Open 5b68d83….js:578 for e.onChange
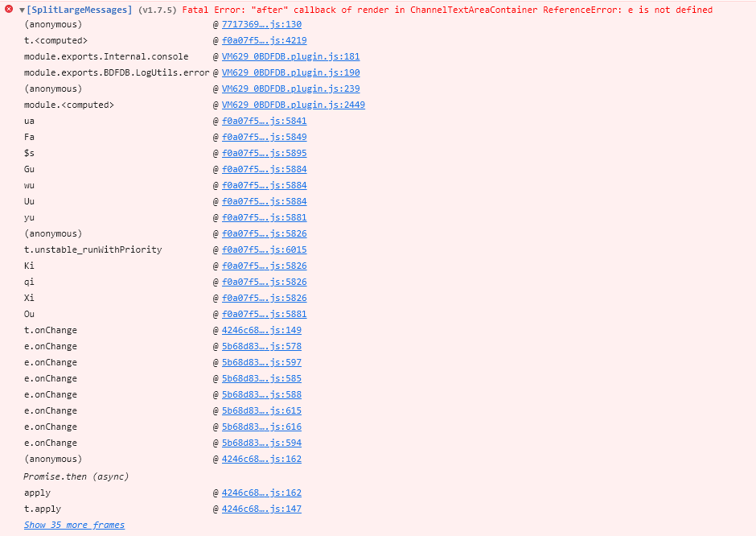 click(x=258, y=346)
